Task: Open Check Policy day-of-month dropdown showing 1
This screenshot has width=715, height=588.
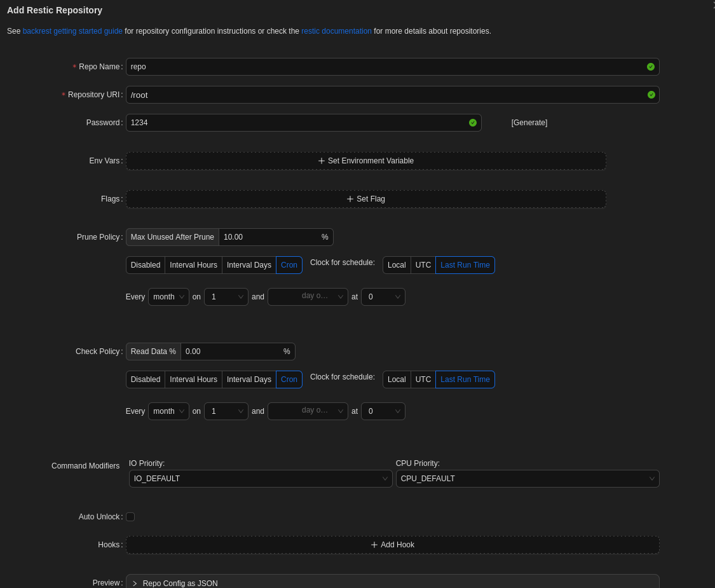Action: pyautogui.click(x=226, y=411)
